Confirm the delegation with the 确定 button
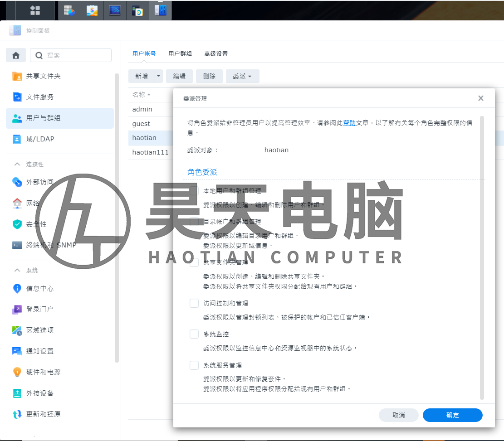 [x=452, y=415]
